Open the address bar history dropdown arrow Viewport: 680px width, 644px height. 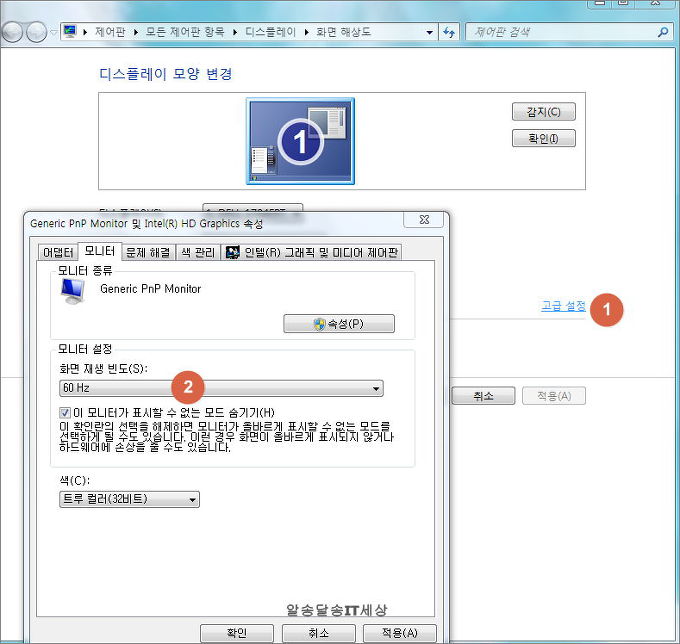click(x=429, y=32)
